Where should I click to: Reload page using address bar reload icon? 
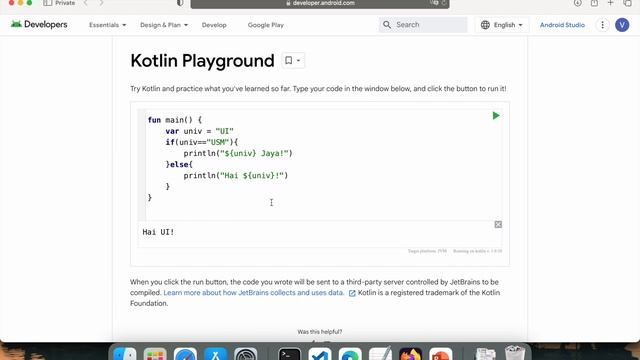(x=444, y=3)
